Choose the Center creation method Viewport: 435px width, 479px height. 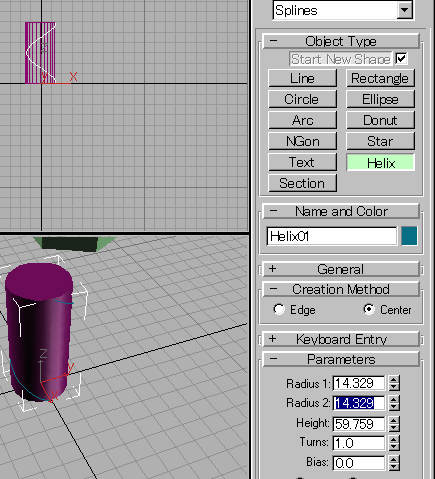369,310
